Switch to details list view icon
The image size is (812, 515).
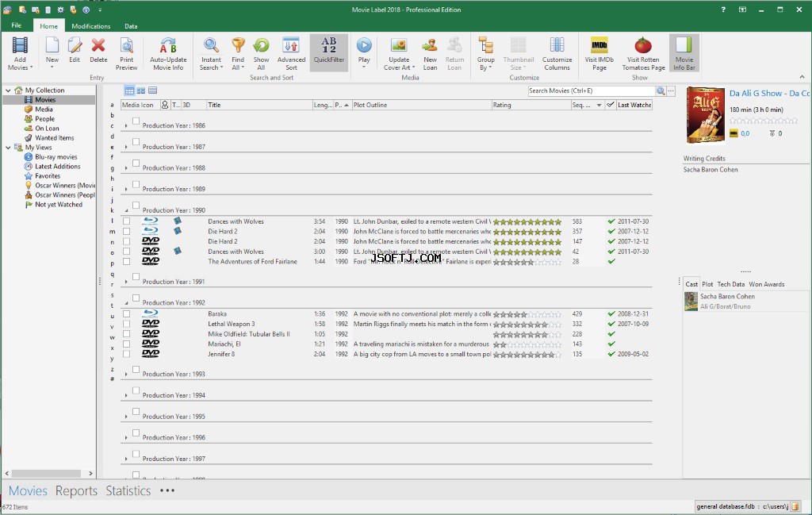coord(129,90)
